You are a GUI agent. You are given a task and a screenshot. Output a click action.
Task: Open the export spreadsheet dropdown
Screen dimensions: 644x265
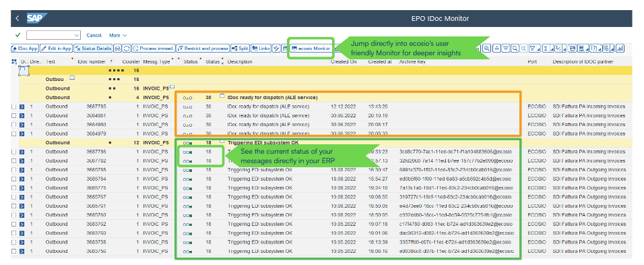583,49
